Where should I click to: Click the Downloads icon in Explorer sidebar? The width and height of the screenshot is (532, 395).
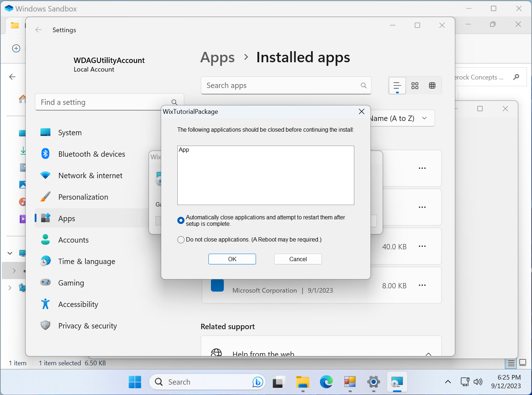(x=23, y=151)
